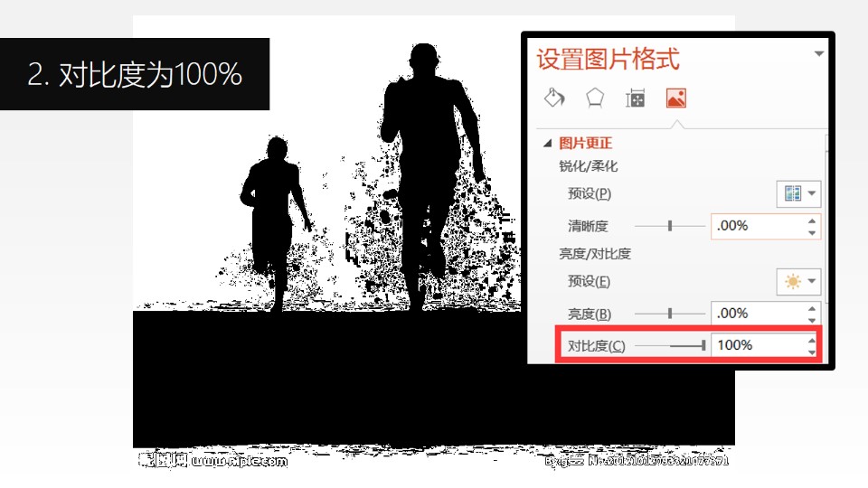Click the 清晰度 sharpness slider
Image resolution: width=868 pixels, height=488 pixels.
[x=669, y=226]
